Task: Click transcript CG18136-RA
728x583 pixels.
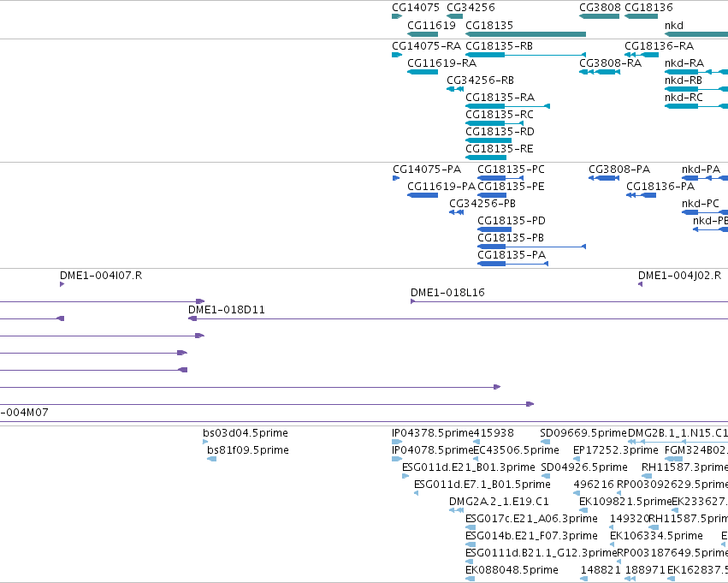Action: [659, 46]
